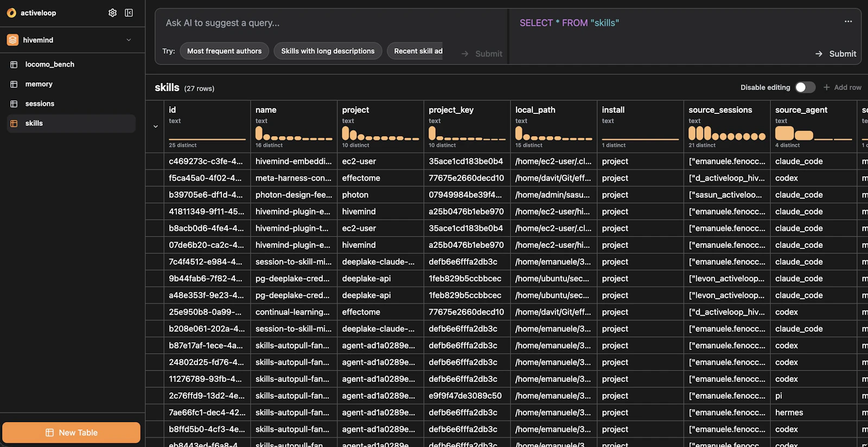This screenshot has height=447, width=868.
Task: Select the pi source_agent cell
Action: click(x=813, y=396)
